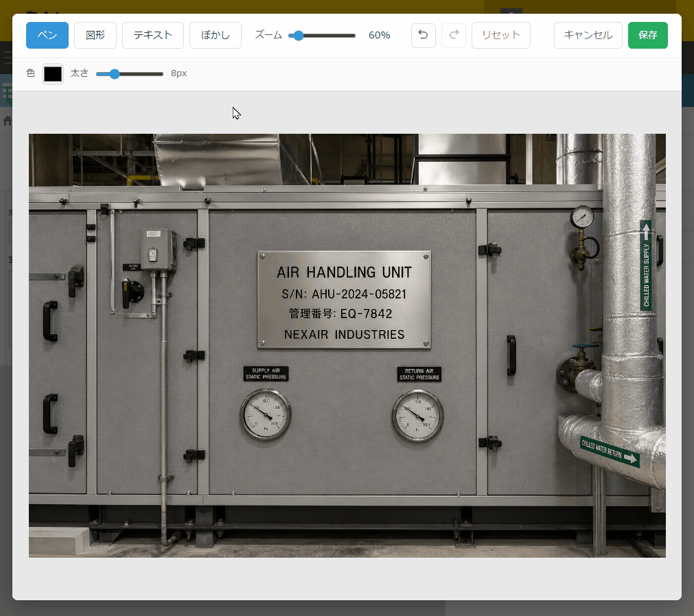Click the supply air pressure gauge in image

[266, 414]
